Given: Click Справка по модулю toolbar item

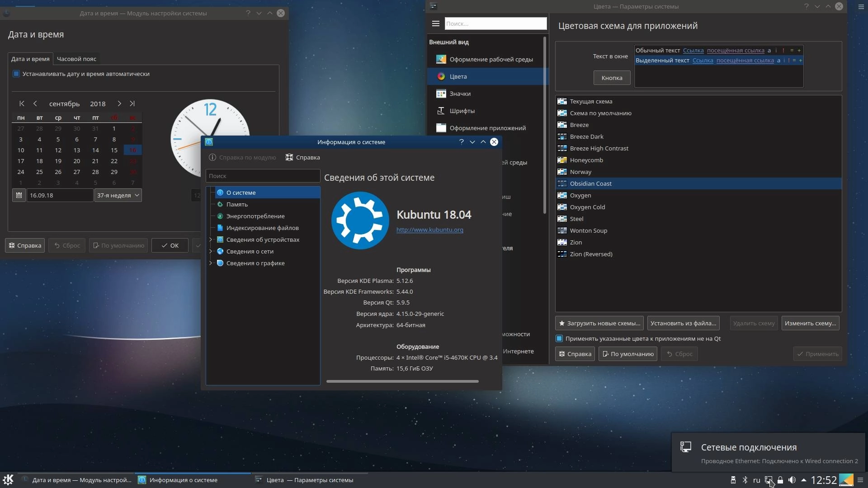Looking at the screenshot, I should pos(242,157).
